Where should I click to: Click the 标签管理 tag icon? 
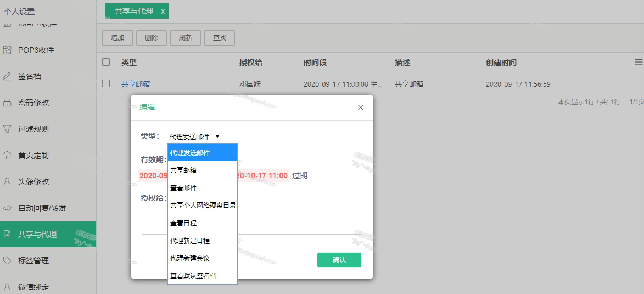[x=7, y=261]
